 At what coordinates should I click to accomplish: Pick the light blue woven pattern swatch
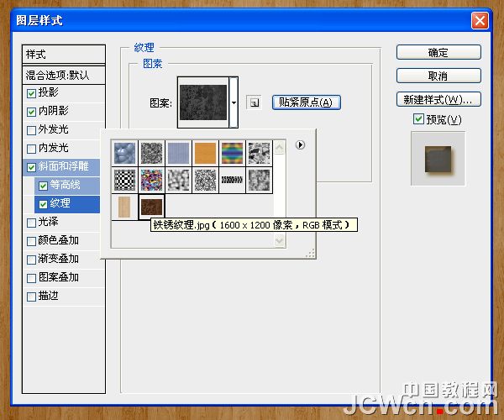178,153
